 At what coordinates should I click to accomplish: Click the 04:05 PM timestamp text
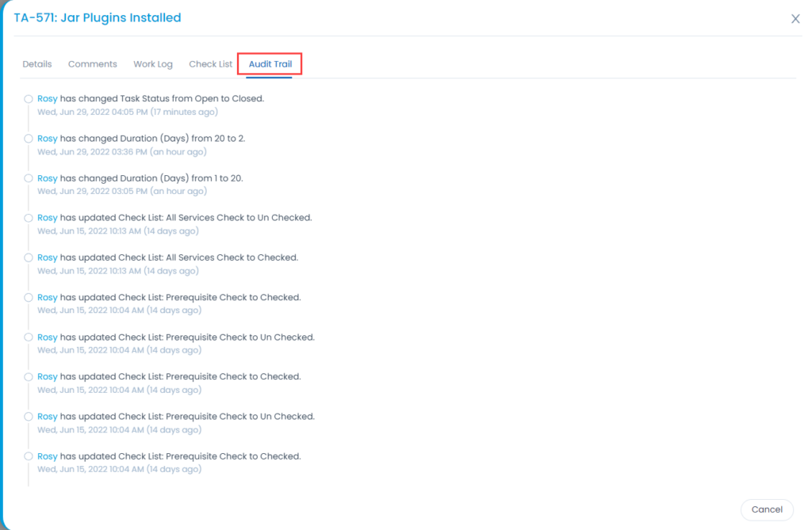127,112
